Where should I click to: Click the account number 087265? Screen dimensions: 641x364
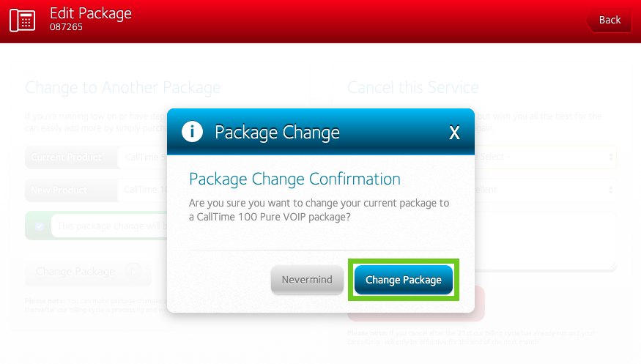coord(66,28)
